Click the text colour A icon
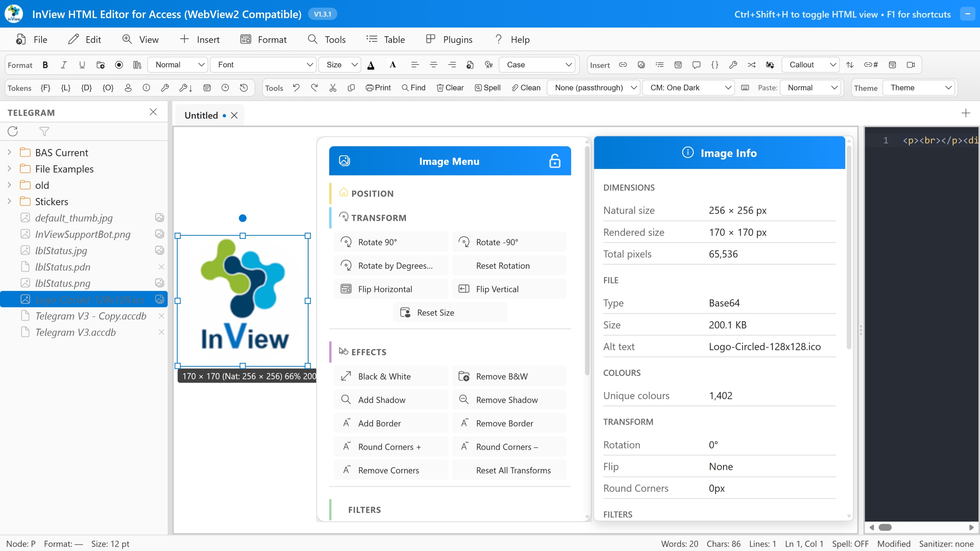Image resolution: width=980 pixels, height=551 pixels. 371,65
